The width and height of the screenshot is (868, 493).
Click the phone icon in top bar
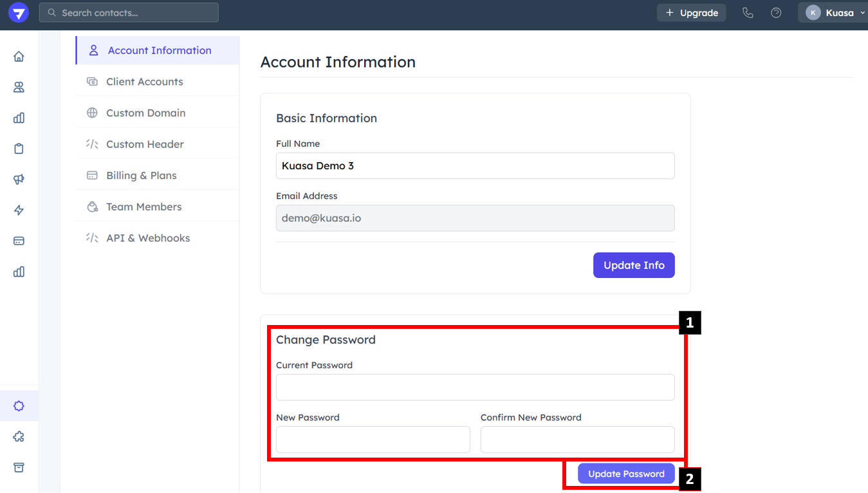coord(748,13)
